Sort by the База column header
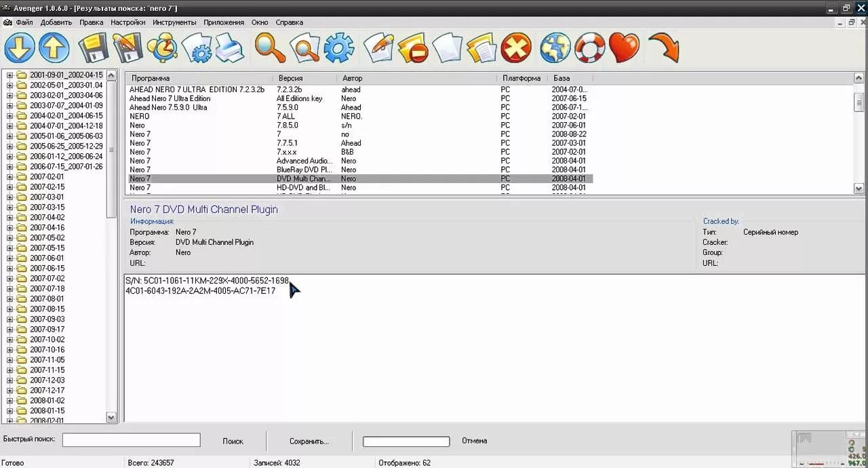The image size is (868, 468). coord(570,78)
